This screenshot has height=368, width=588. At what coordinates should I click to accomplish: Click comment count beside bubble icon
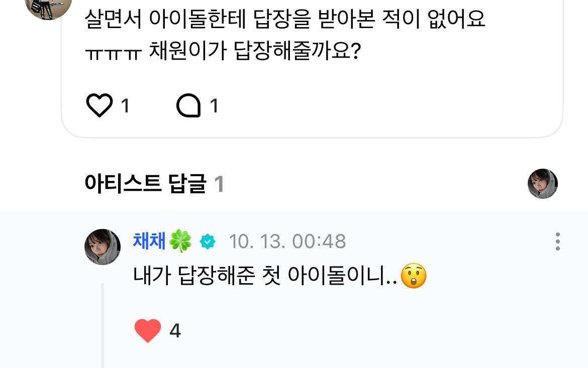coord(214,106)
